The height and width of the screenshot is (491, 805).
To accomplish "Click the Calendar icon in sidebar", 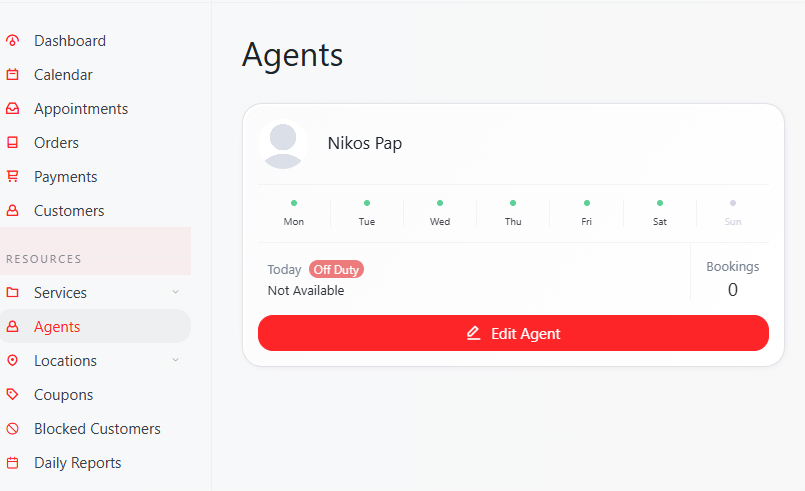I will pos(12,75).
